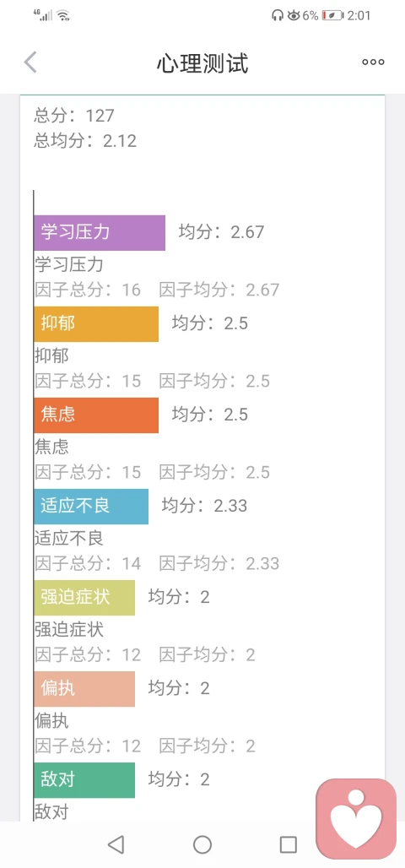Screen dimensions: 405x868
Task: Select the purple 学习压力 bar
Action: (x=100, y=233)
